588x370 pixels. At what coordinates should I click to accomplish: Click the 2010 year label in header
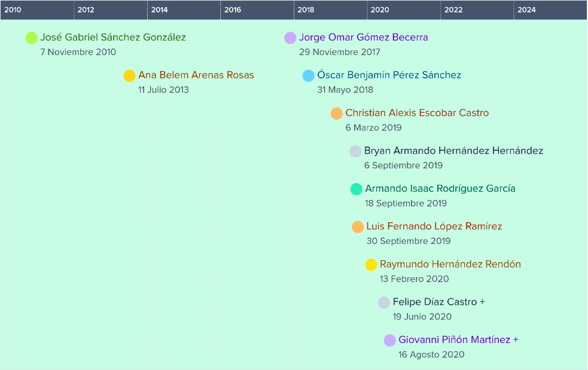point(13,10)
